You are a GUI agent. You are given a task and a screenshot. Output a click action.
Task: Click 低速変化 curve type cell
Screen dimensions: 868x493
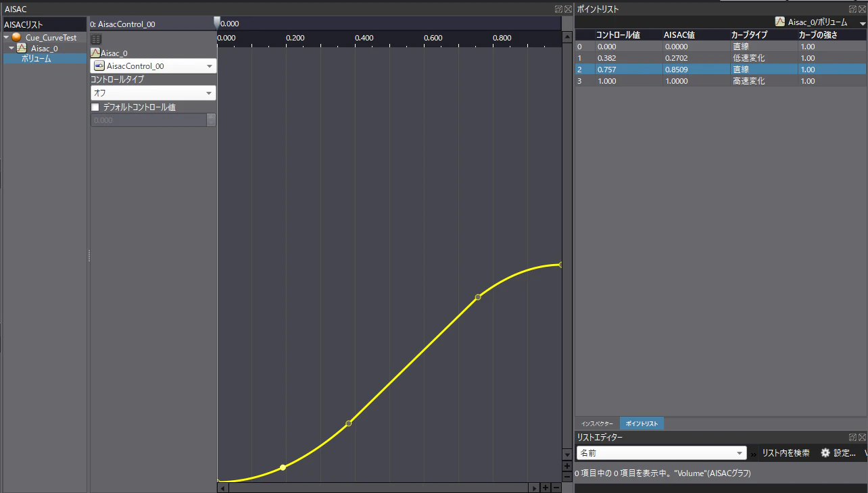click(763, 58)
